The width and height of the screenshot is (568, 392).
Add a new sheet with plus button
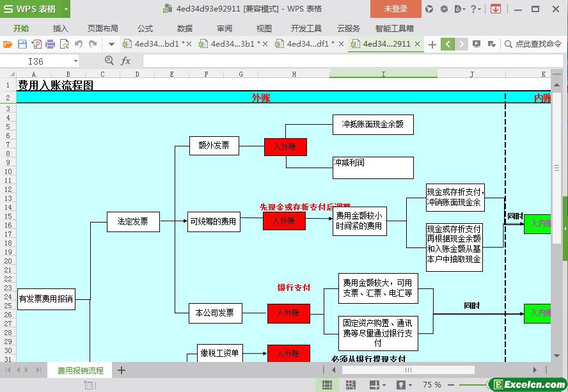coord(122,370)
